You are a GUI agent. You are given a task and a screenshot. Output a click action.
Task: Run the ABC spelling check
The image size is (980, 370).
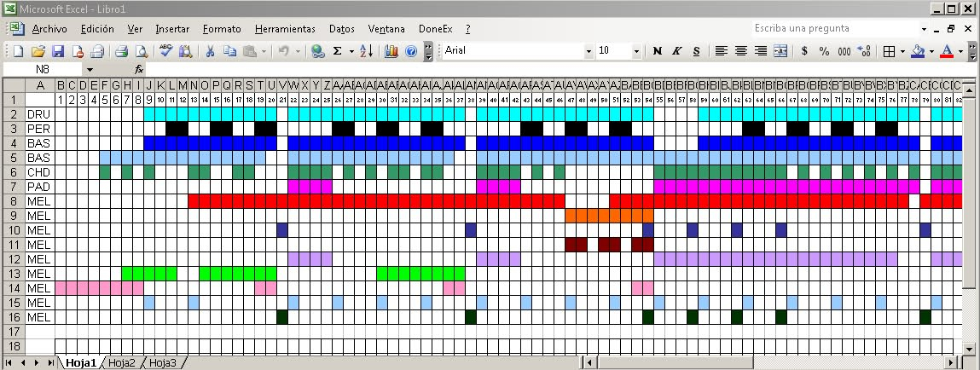(x=165, y=51)
